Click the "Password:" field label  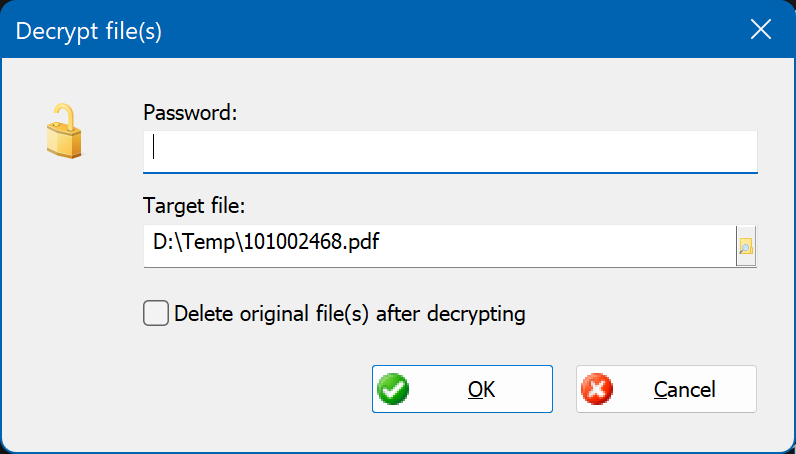click(x=190, y=112)
